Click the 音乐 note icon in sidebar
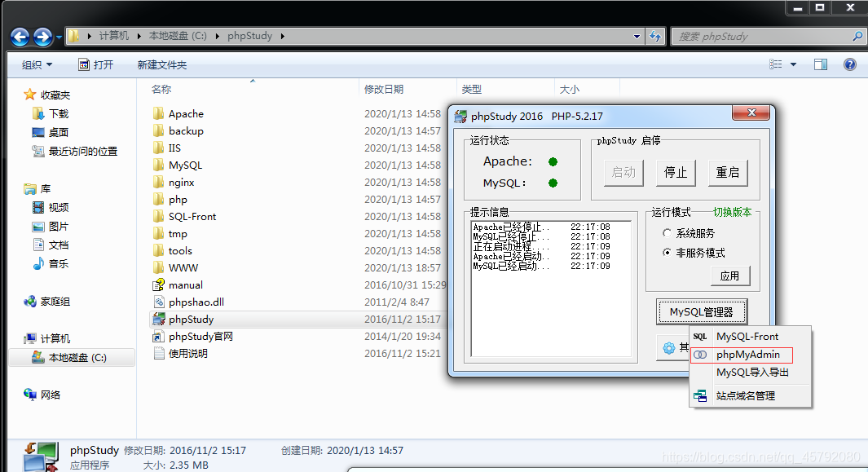This screenshot has width=868, height=472. pos(38,263)
